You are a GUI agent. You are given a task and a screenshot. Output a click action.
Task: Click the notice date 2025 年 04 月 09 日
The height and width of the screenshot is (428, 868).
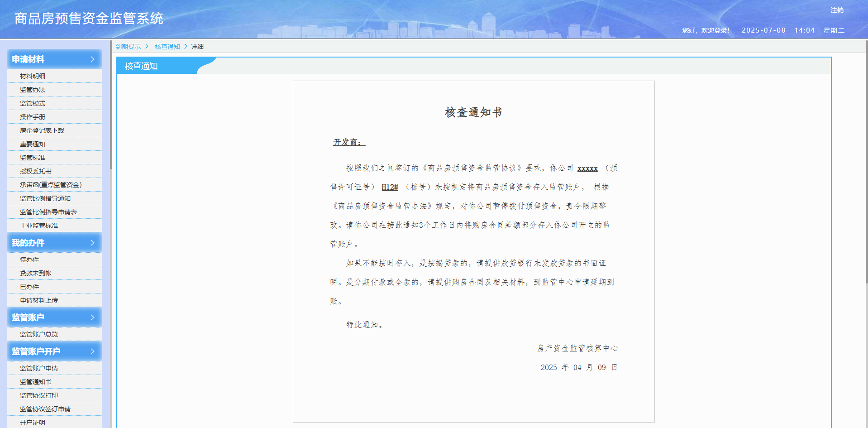579,367
